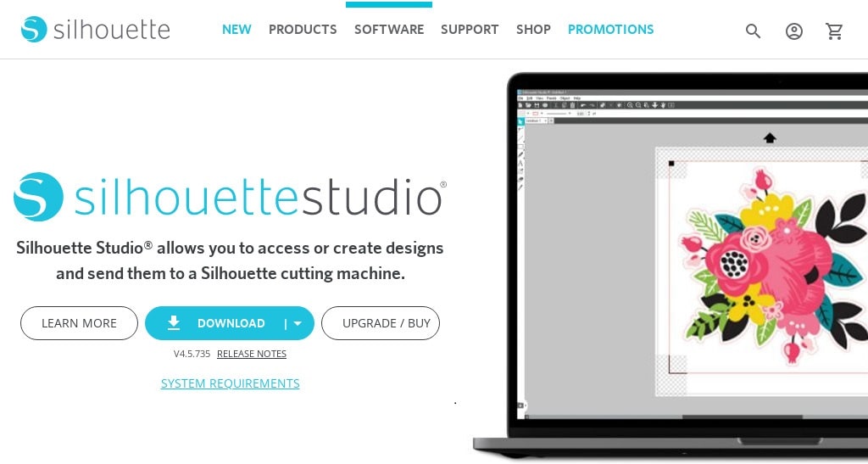
Task: Open the SHOP menu
Action: tap(533, 30)
